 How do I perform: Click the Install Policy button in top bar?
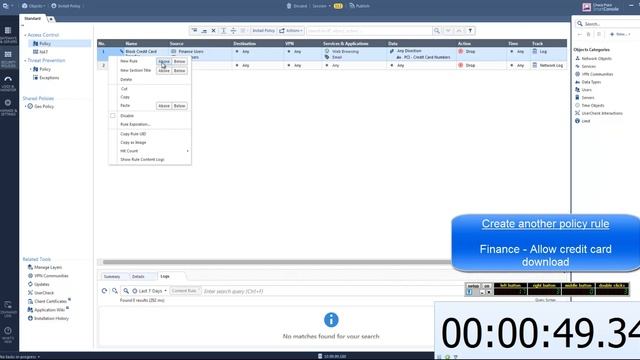pos(65,6)
